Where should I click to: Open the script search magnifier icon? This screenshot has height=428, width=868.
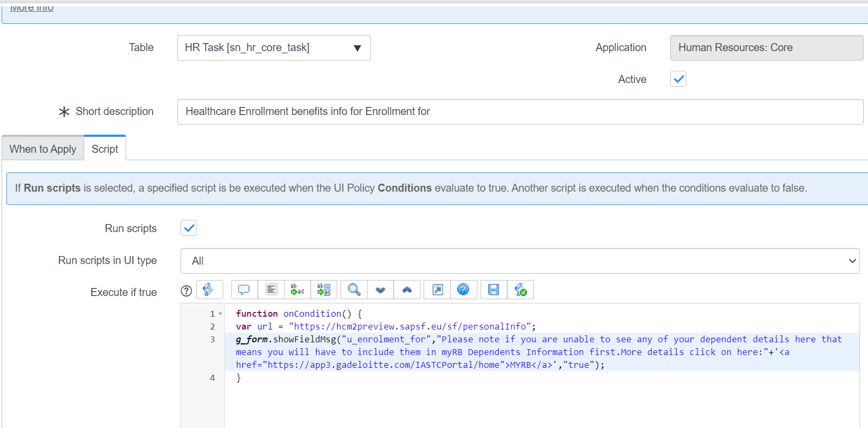[x=354, y=290]
